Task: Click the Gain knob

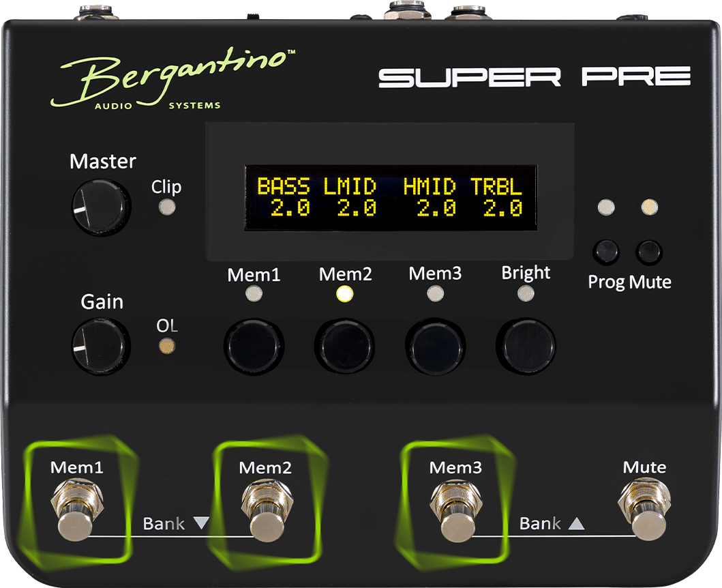Action: (100, 347)
